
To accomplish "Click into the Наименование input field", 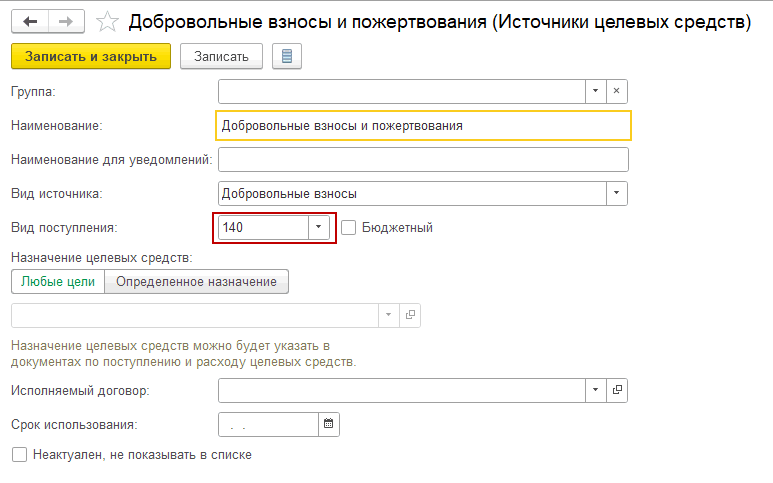I will (x=423, y=126).
